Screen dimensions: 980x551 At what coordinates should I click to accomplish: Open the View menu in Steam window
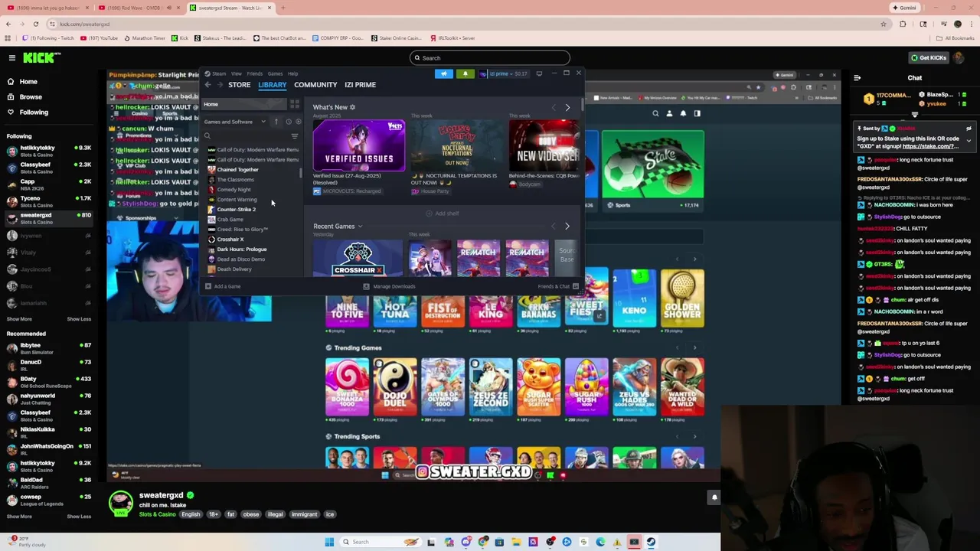tap(237, 73)
